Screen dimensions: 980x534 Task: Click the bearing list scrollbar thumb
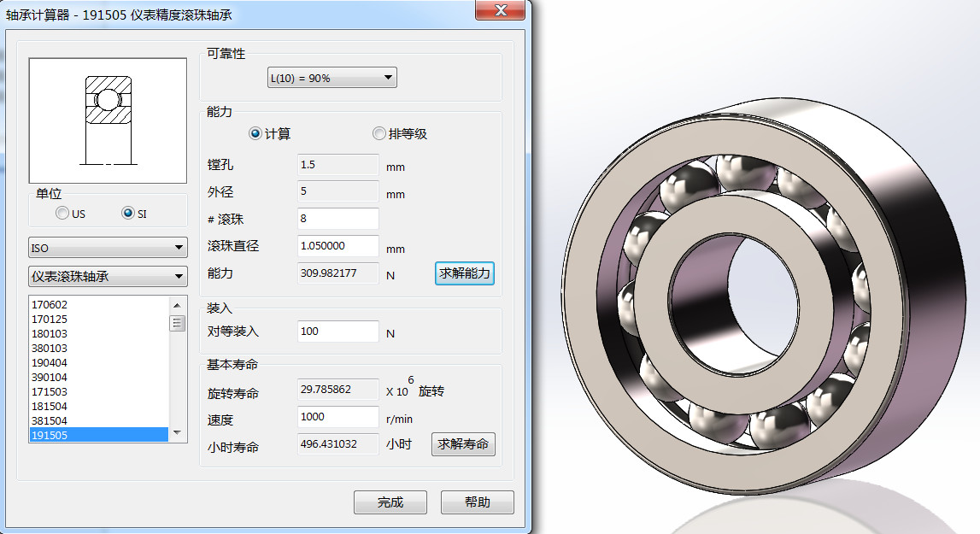[178, 323]
